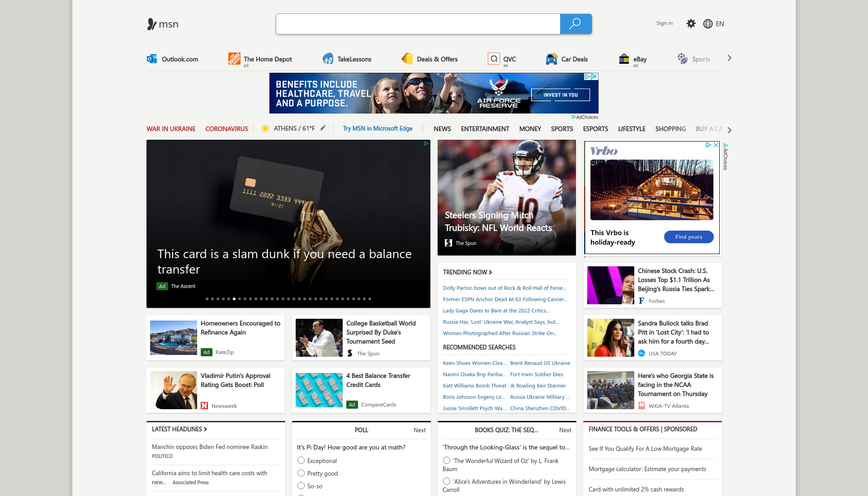
Task: Open the ESPORTS tab
Action: (595, 129)
